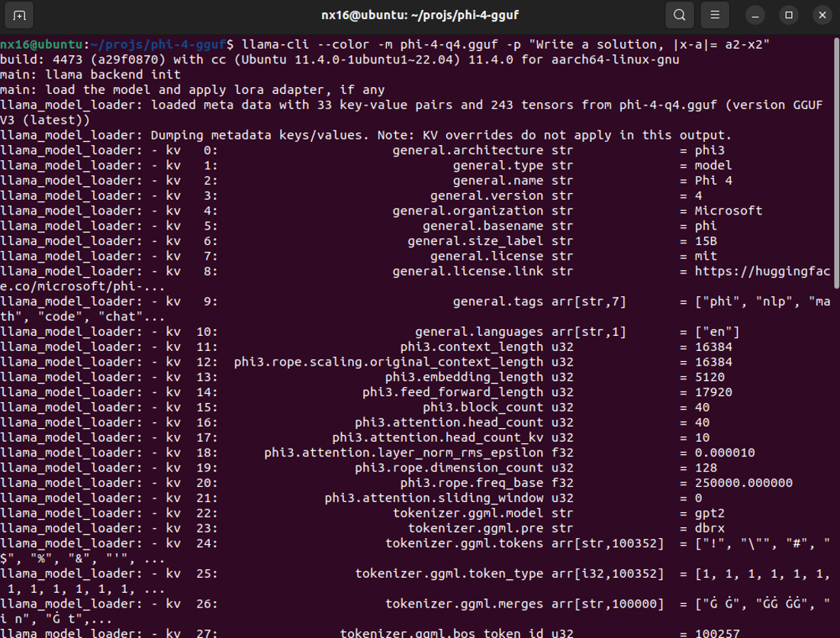Click the epsilon value 0.000010

click(725, 453)
